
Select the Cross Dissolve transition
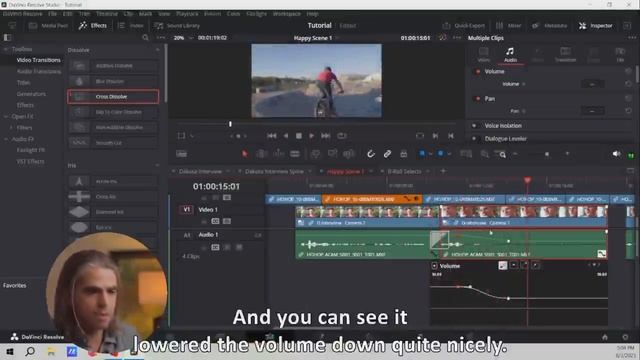tap(113, 97)
